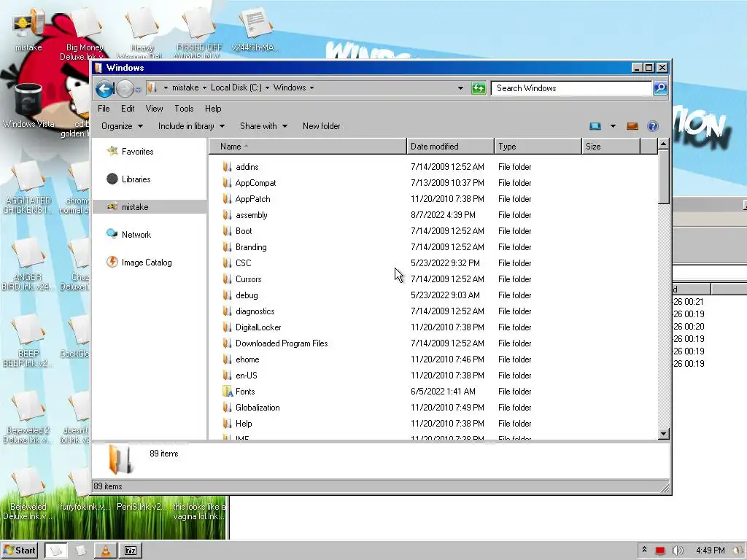747x560 pixels.
Task: Click the red tray icon
Action: pos(659,551)
